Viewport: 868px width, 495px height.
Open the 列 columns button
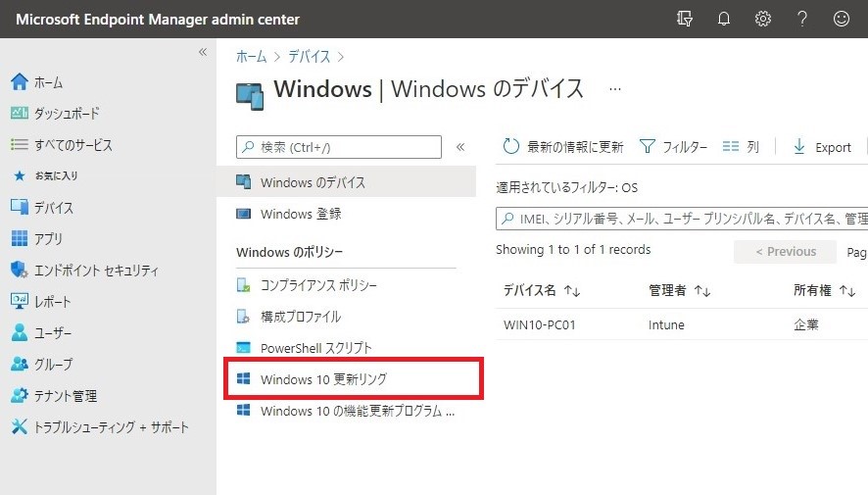point(740,147)
